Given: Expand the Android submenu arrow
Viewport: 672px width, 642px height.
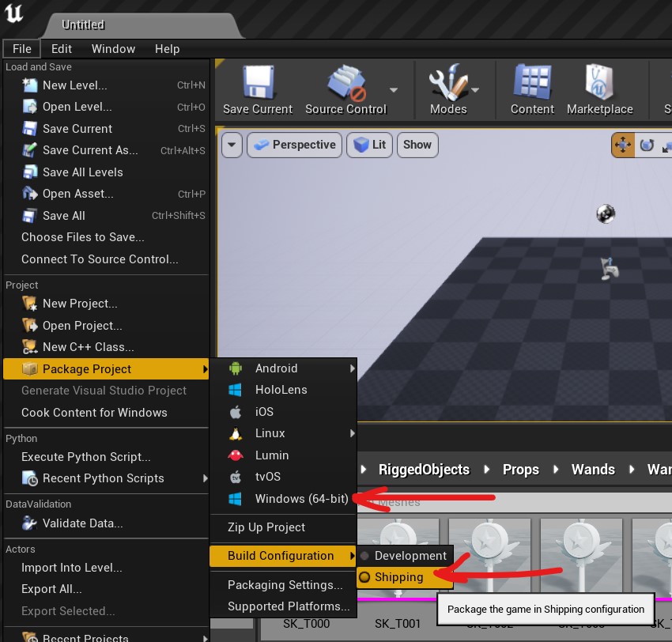Looking at the screenshot, I should 352,368.
